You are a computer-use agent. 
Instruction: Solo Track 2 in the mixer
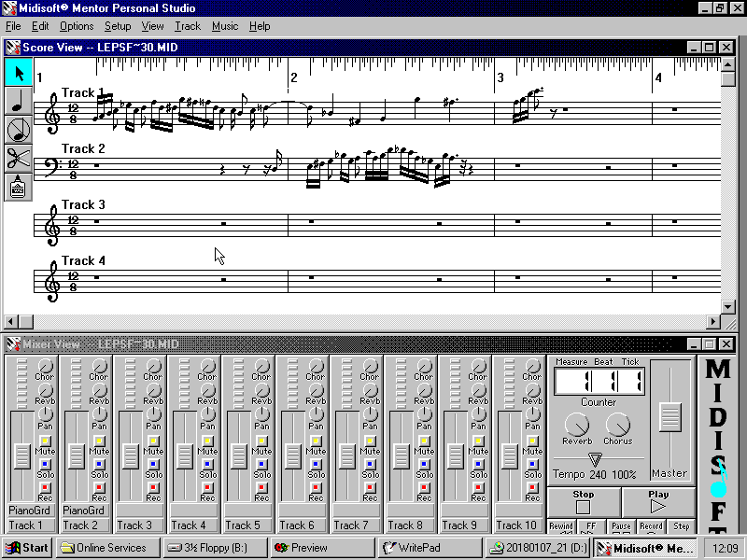(x=99, y=464)
